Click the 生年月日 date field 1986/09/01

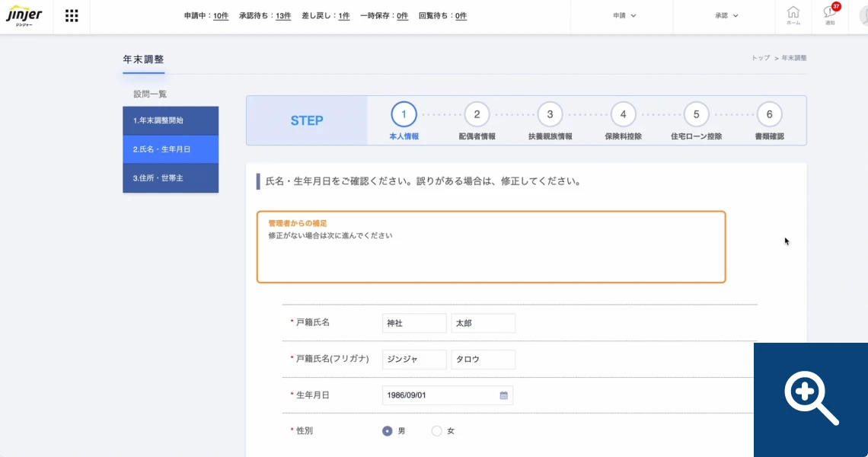[x=447, y=395]
